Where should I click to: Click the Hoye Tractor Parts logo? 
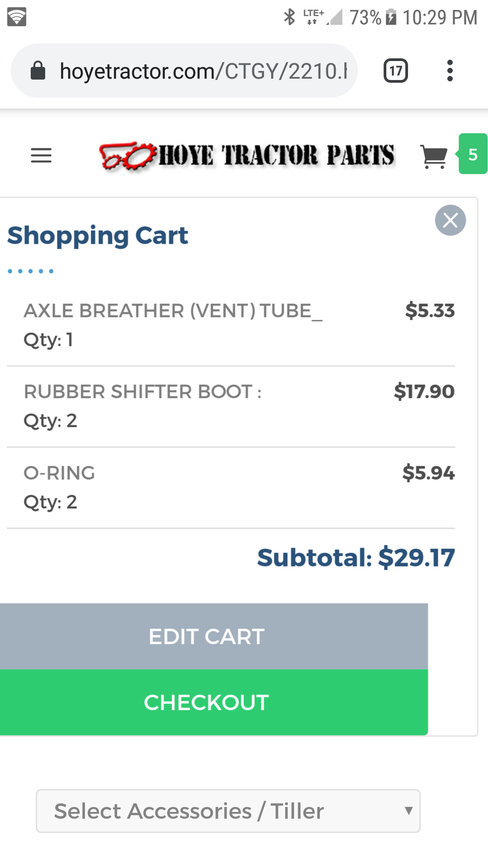(247, 156)
